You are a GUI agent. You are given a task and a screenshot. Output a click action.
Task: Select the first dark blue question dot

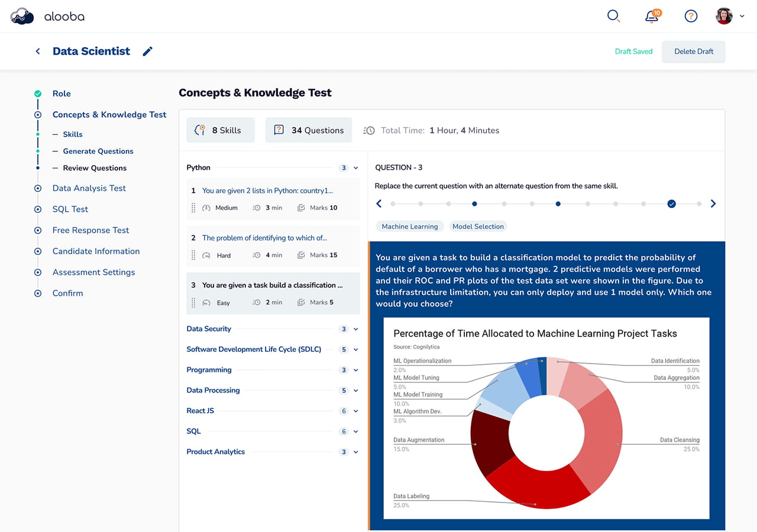474,204
